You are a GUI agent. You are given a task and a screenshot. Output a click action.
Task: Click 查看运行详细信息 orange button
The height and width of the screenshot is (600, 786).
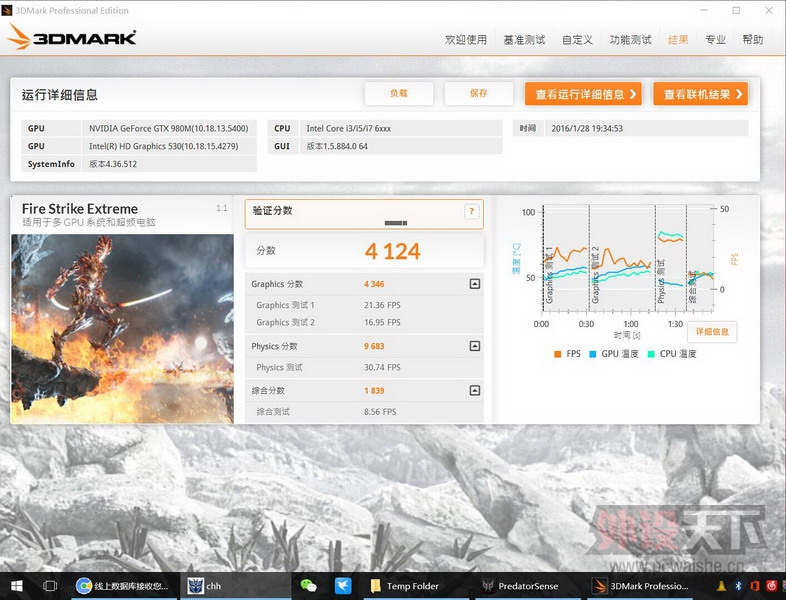click(583, 94)
